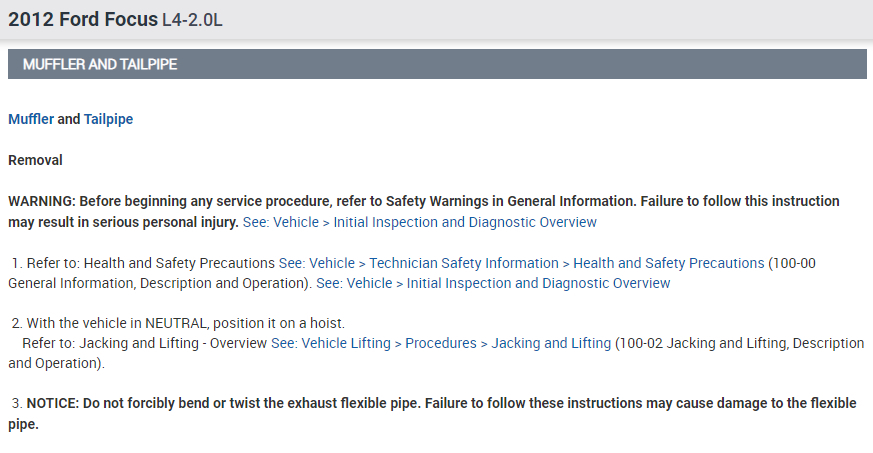Viewport: 873px width, 453px height.
Task: Open the Muffler link
Action: 30,119
